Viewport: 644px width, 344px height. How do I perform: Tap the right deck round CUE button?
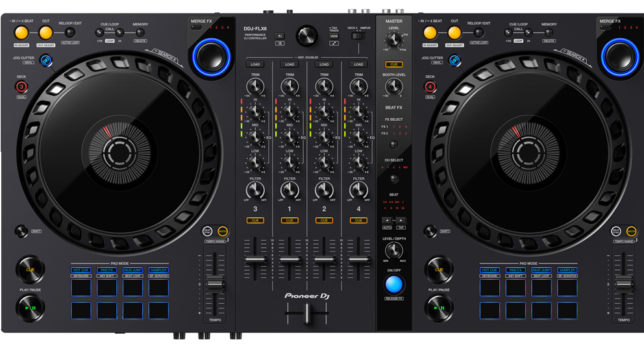[439, 270]
